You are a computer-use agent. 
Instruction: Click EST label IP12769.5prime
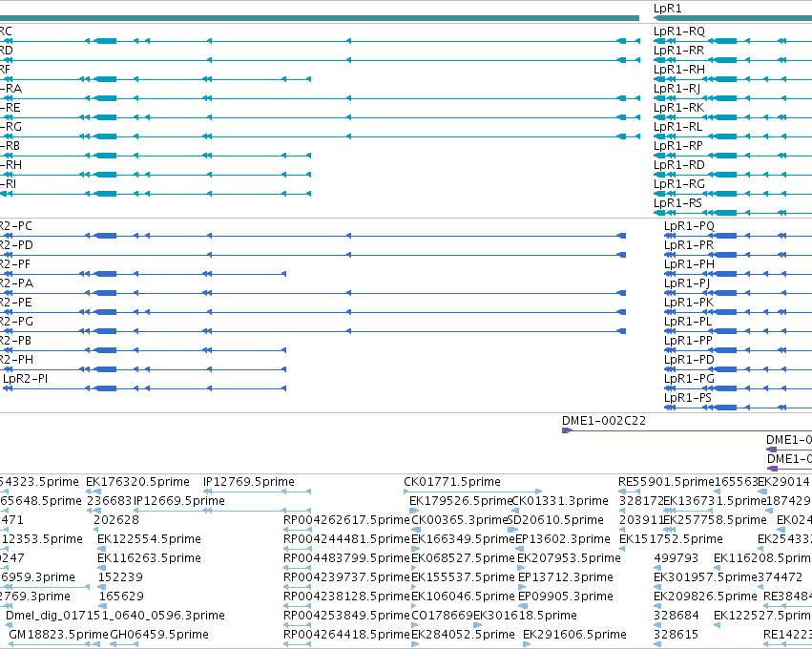(249, 482)
